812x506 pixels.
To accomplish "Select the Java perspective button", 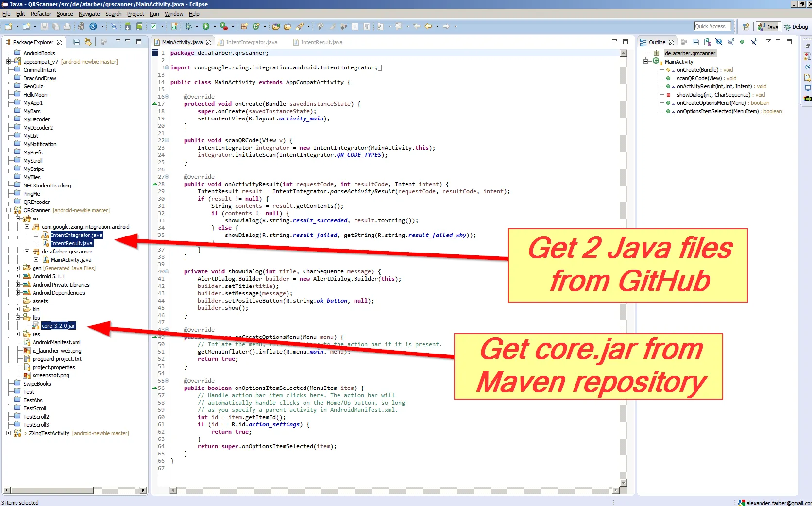I will coord(768,27).
